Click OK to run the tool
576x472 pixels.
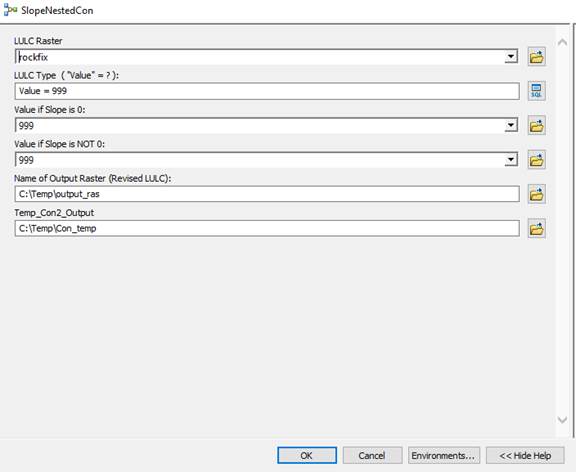click(307, 455)
